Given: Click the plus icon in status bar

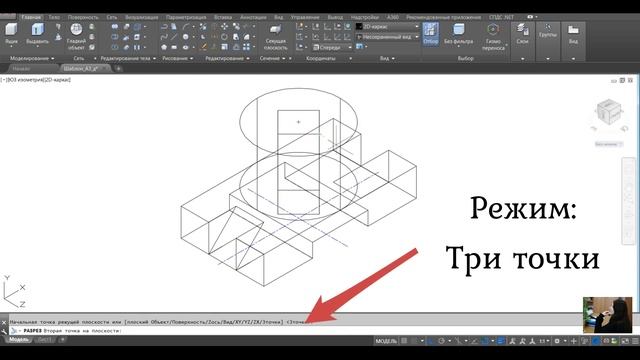Looking at the screenshot, I should 574,341.
